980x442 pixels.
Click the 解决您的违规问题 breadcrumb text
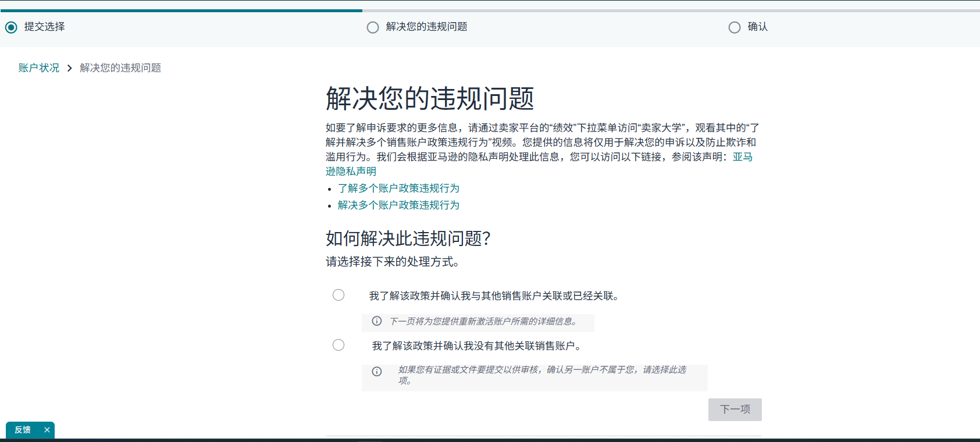click(x=120, y=68)
